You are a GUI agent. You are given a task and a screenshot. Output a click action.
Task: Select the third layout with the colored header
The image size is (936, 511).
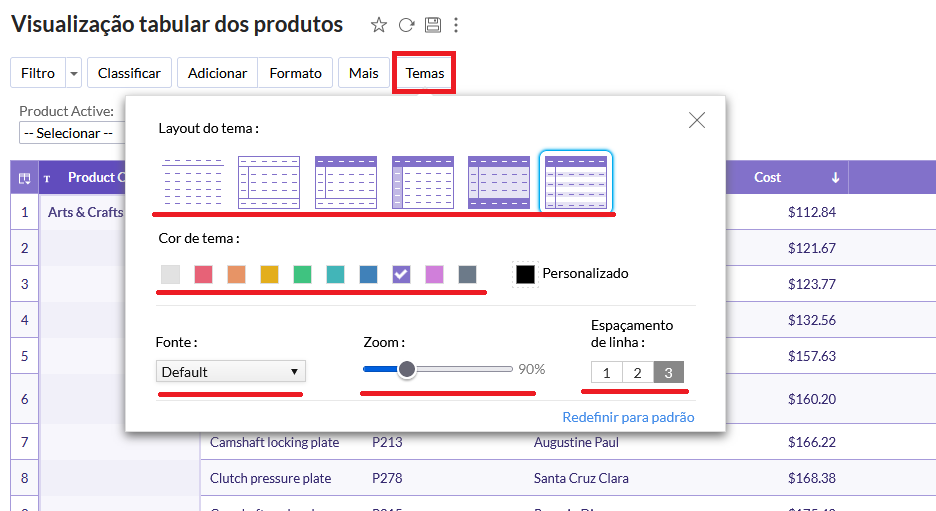(x=346, y=182)
